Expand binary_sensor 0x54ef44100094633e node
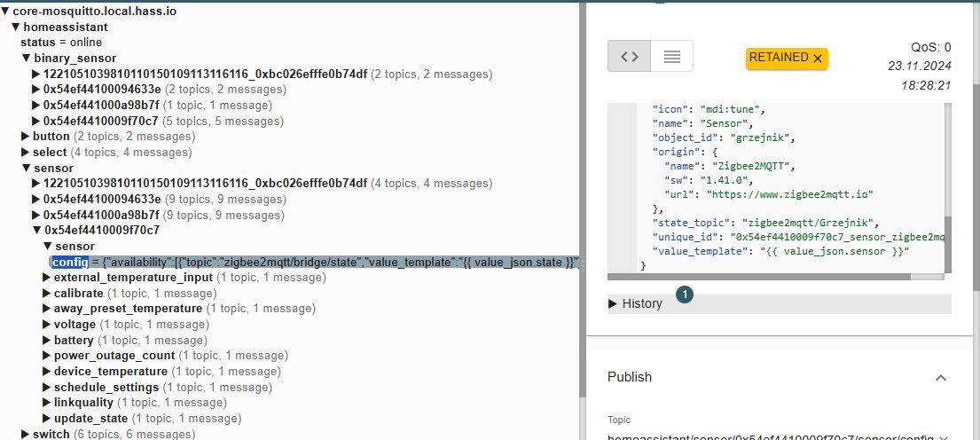980x440 pixels. [x=36, y=90]
